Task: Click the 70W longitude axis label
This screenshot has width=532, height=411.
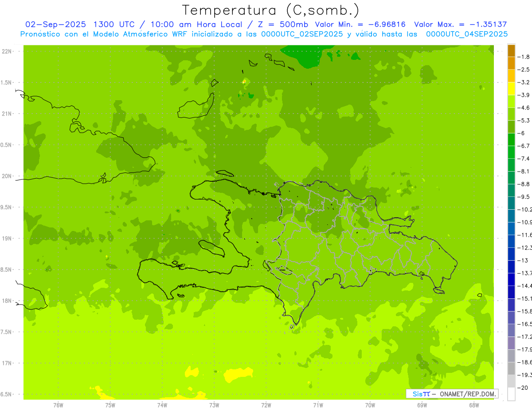Action: pyautogui.click(x=370, y=405)
